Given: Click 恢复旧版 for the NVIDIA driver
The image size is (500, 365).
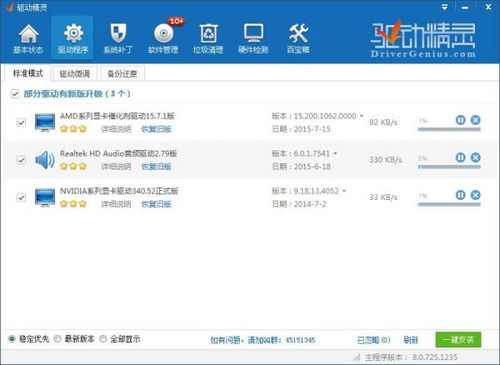Looking at the screenshot, I should (x=156, y=204).
